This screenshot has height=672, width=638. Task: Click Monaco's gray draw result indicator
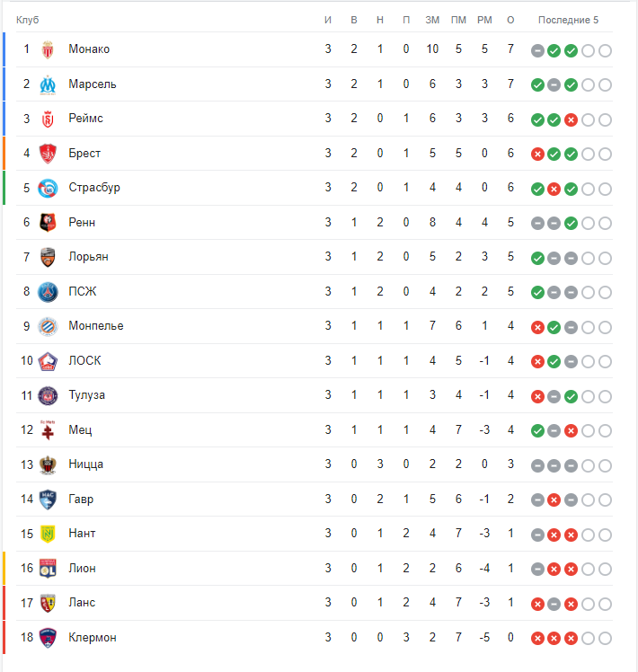tap(537, 50)
